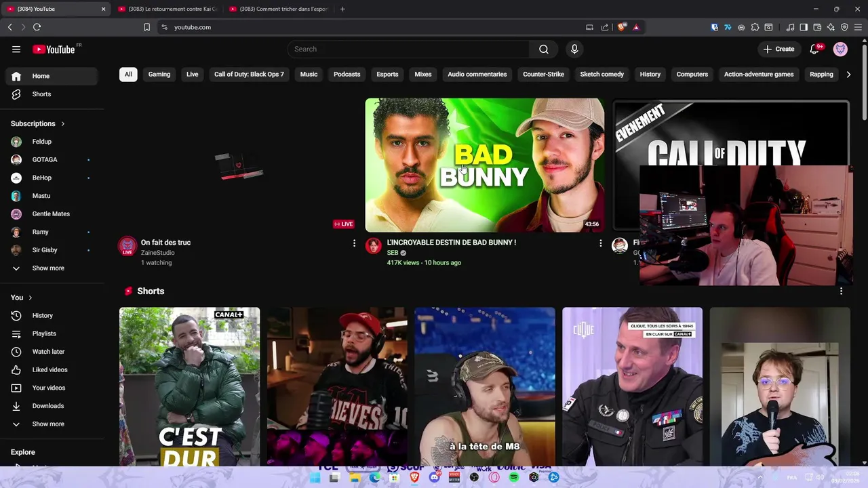Open Shorts section options menu
Image resolution: width=868 pixels, height=488 pixels.
pos(841,291)
